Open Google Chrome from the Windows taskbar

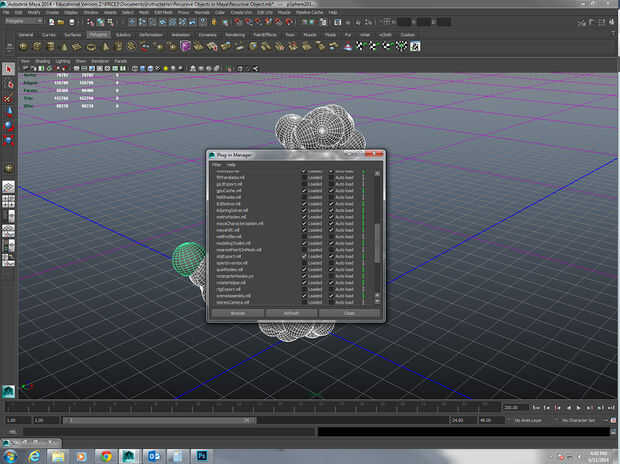(x=107, y=454)
